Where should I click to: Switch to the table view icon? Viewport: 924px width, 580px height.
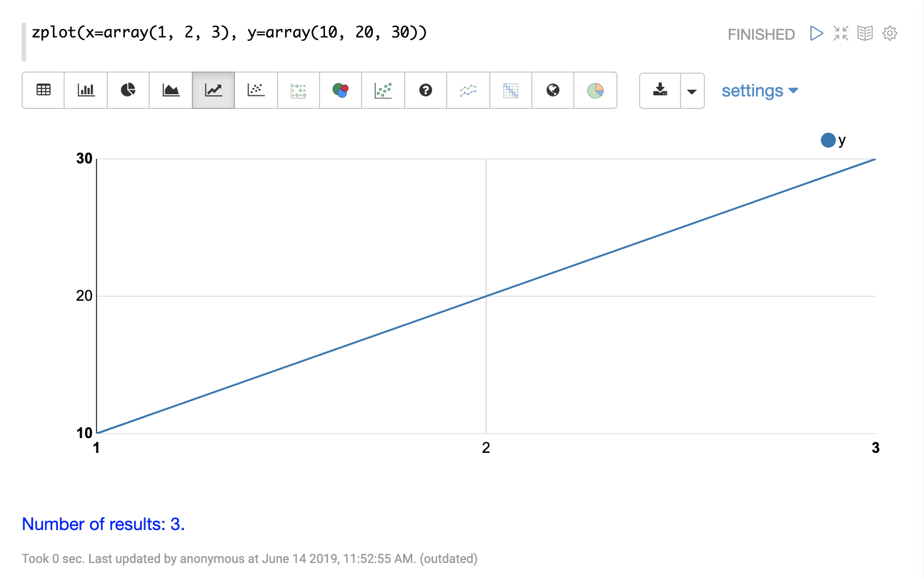click(x=43, y=90)
